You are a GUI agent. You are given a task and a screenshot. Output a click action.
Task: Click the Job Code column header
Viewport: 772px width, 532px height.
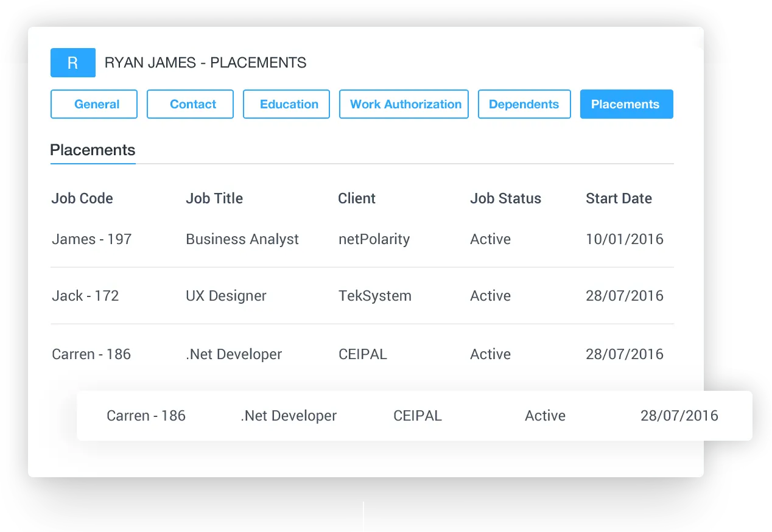pos(82,198)
